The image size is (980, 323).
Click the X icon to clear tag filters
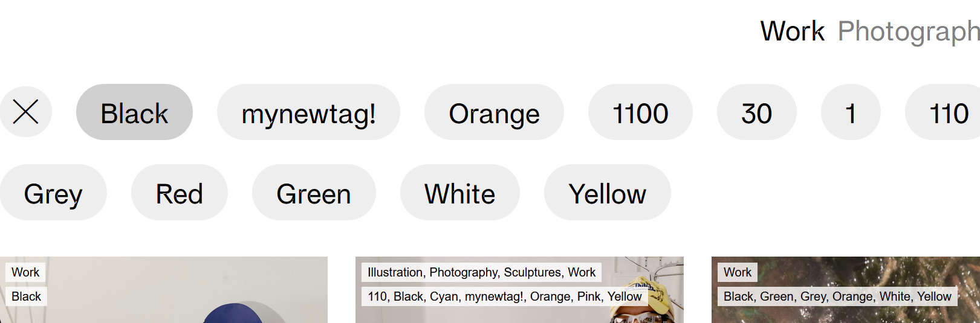pyautogui.click(x=25, y=112)
